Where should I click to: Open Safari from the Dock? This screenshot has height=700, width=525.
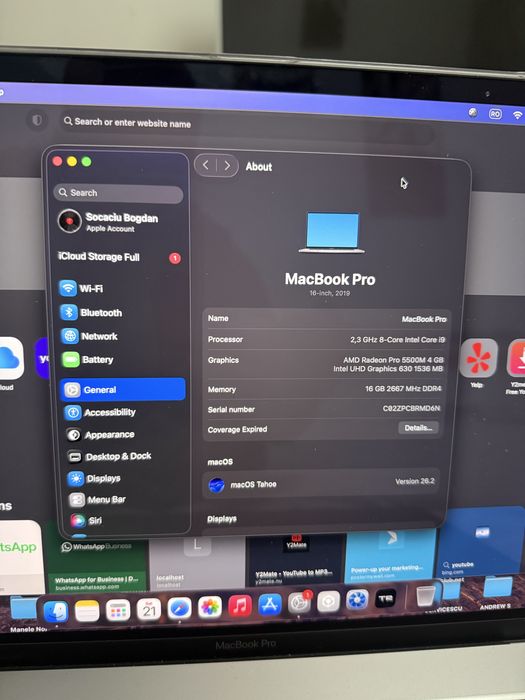[x=179, y=608]
